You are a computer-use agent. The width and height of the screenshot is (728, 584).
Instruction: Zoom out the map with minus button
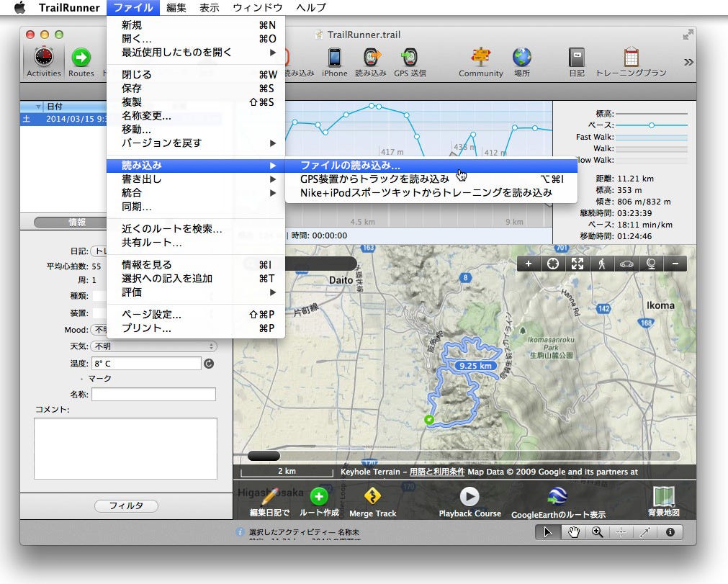click(x=675, y=264)
